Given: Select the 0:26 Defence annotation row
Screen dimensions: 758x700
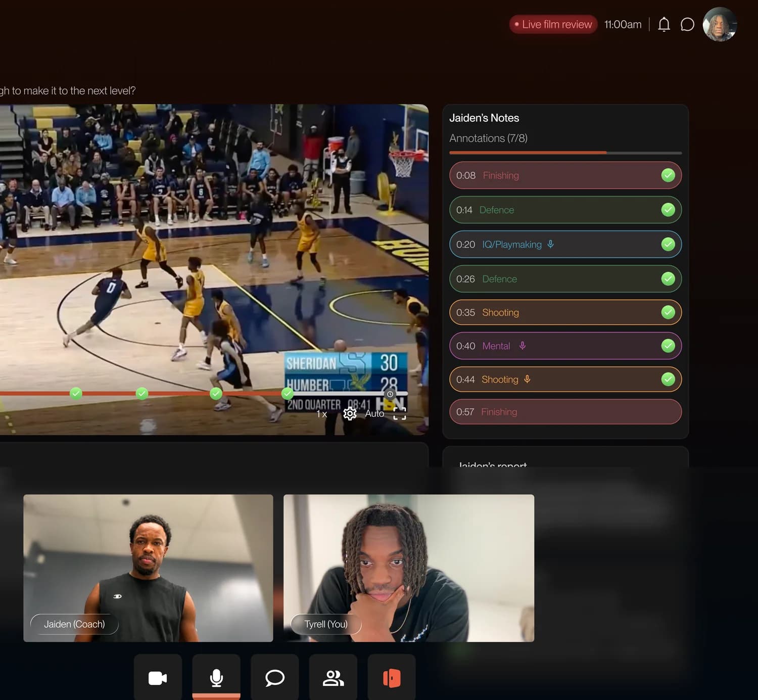Looking at the screenshot, I should click(565, 278).
